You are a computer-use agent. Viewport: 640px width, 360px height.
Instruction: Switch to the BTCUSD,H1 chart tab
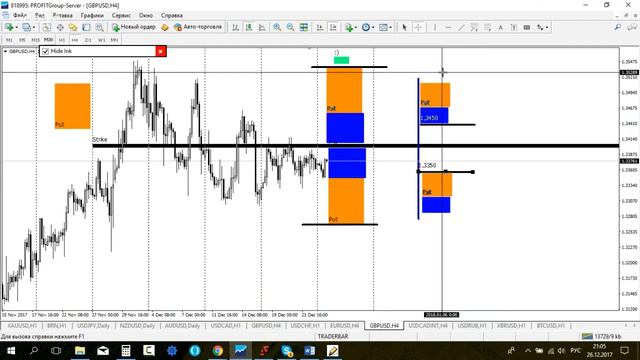pos(551,326)
